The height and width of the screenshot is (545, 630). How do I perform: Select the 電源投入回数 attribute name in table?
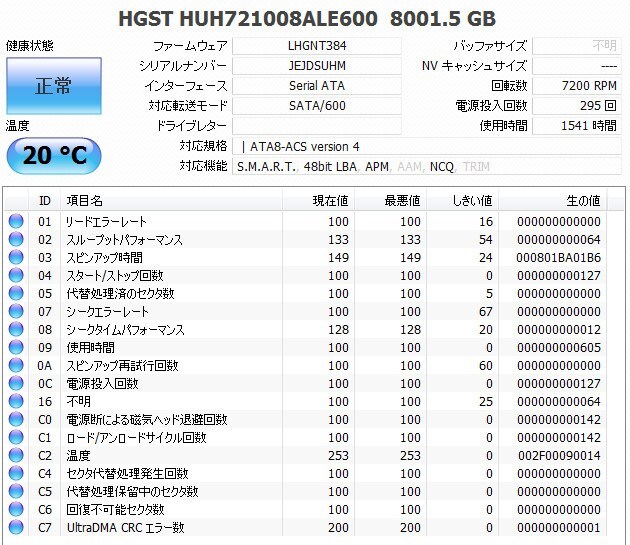pyautogui.click(x=102, y=383)
